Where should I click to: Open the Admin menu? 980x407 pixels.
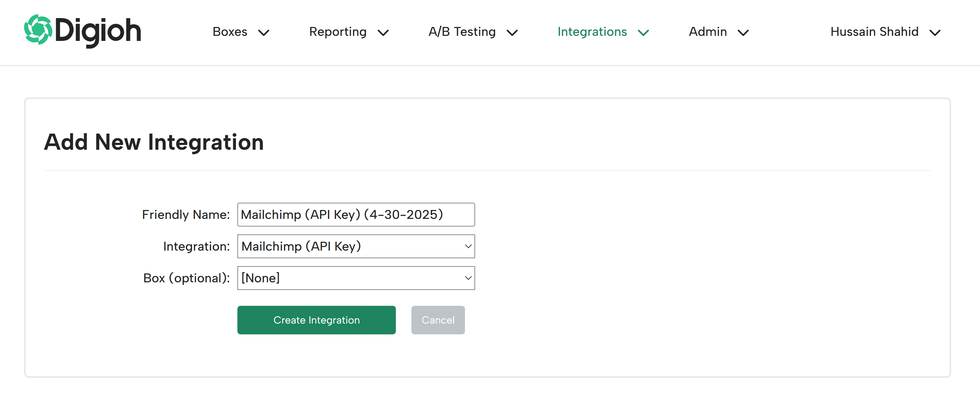708,32
